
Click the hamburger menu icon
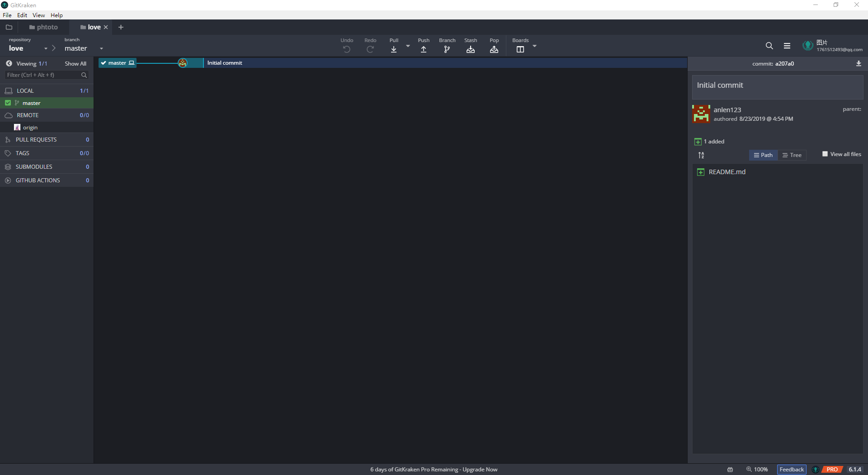(787, 46)
